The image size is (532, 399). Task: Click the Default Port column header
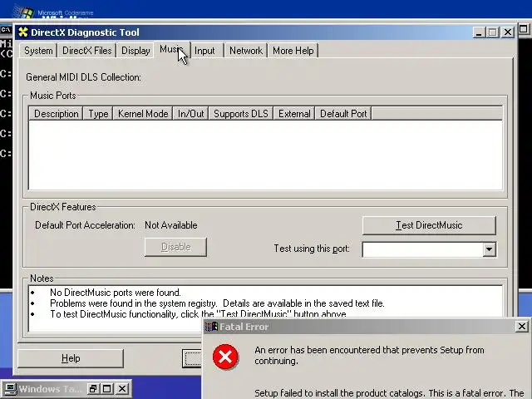[x=343, y=114]
